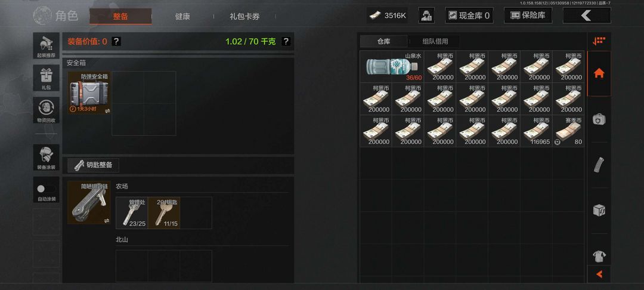Select the clothing shirt category icon
The image size is (644, 290).
pyautogui.click(x=599, y=257)
